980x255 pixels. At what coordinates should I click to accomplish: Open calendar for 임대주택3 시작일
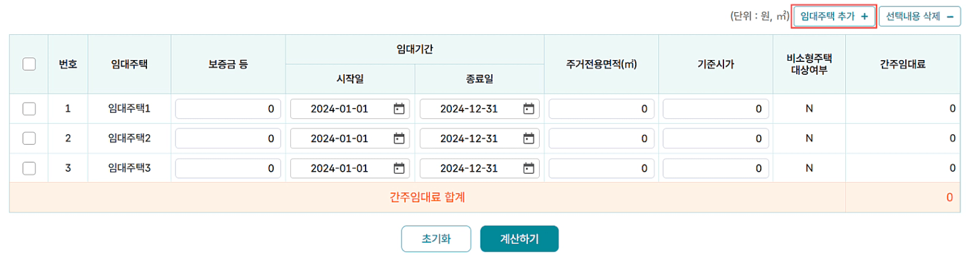[399, 168]
